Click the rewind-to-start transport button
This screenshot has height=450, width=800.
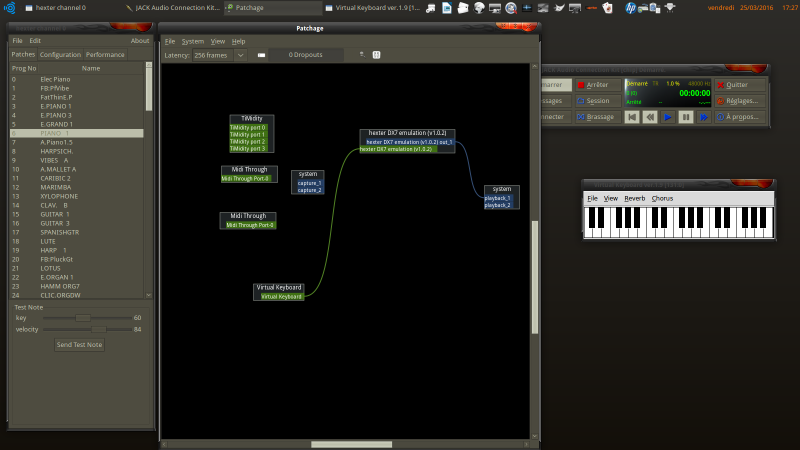click(x=631, y=117)
